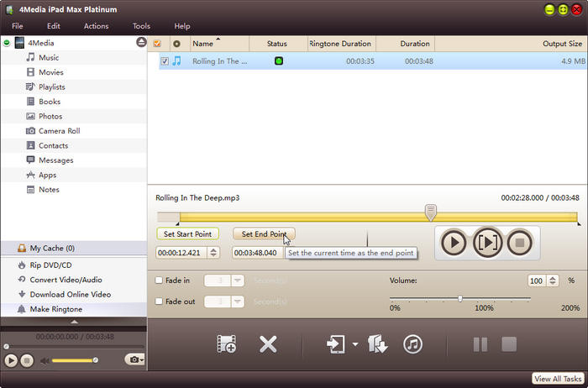This screenshot has width=588, height=388.
Task: Click the copy to computer icon
Action: (x=377, y=343)
